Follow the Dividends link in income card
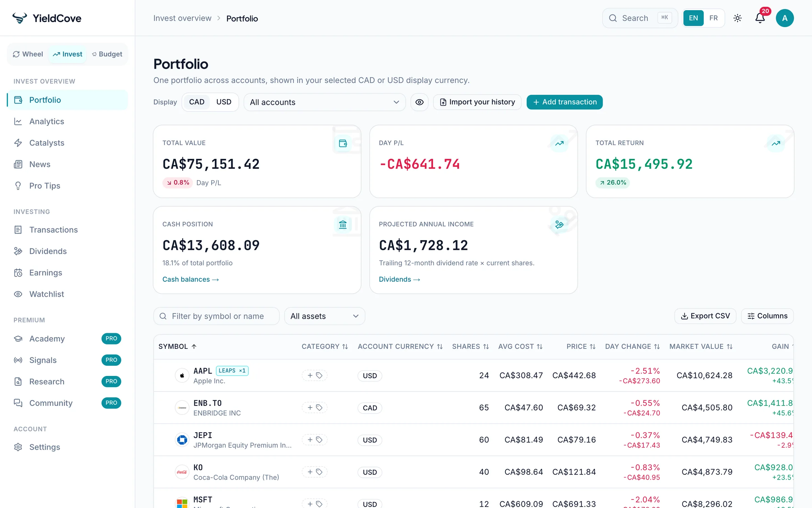812x508 pixels. (399, 279)
